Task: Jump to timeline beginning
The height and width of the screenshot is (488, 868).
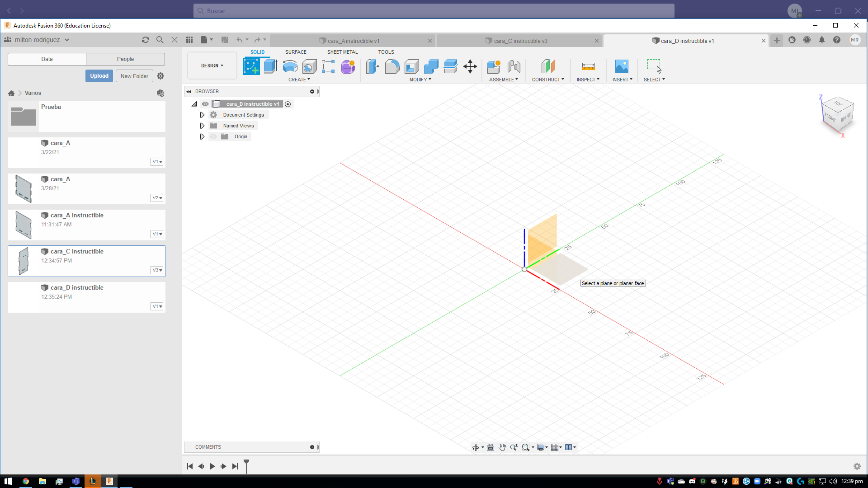Action: click(x=190, y=466)
